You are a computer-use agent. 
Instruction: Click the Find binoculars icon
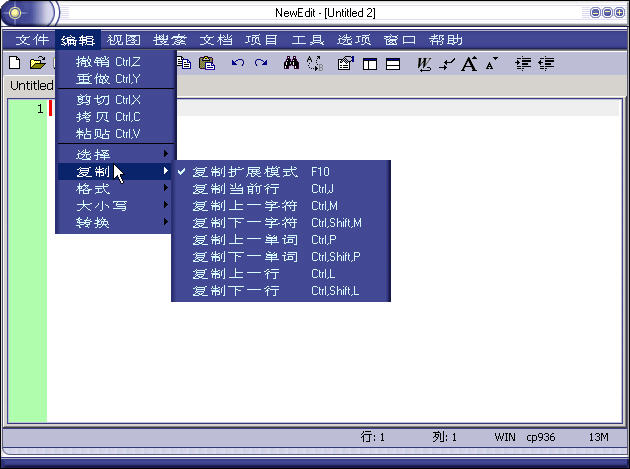292,63
